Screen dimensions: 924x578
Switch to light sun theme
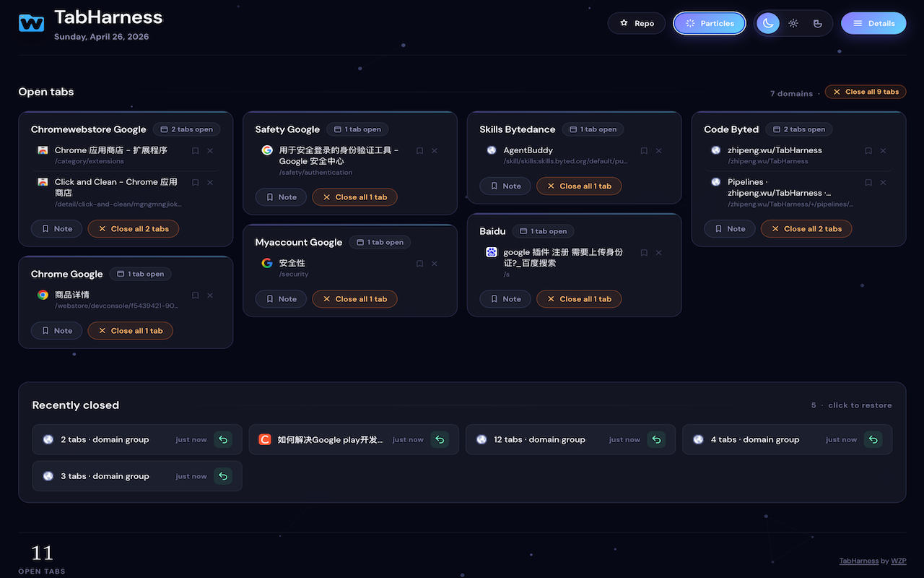[793, 23]
